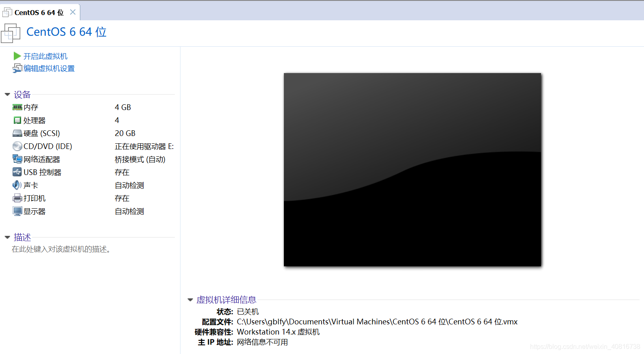Collapse the 描述 description section
Image resolution: width=644 pixels, height=354 pixels.
pos(7,237)
